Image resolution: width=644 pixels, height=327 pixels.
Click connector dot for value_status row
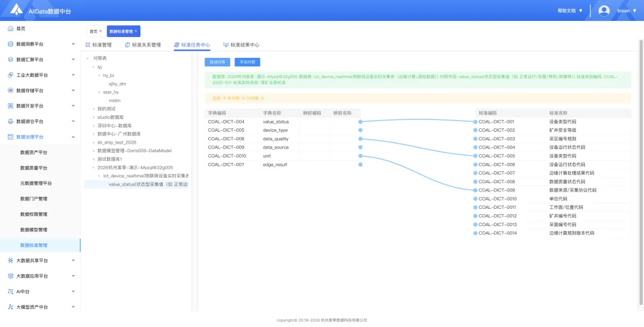pyautogui.click(x=360, y=122)
